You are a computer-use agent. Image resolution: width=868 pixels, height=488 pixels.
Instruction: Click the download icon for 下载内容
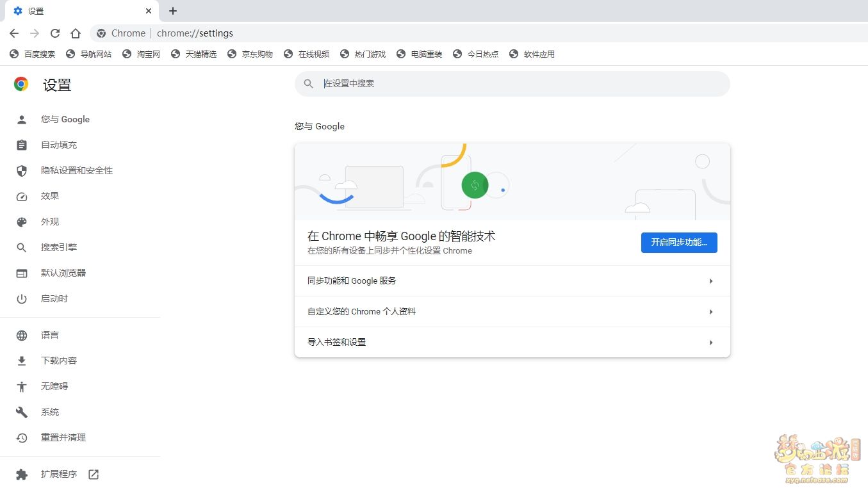(x=22, y=361)
